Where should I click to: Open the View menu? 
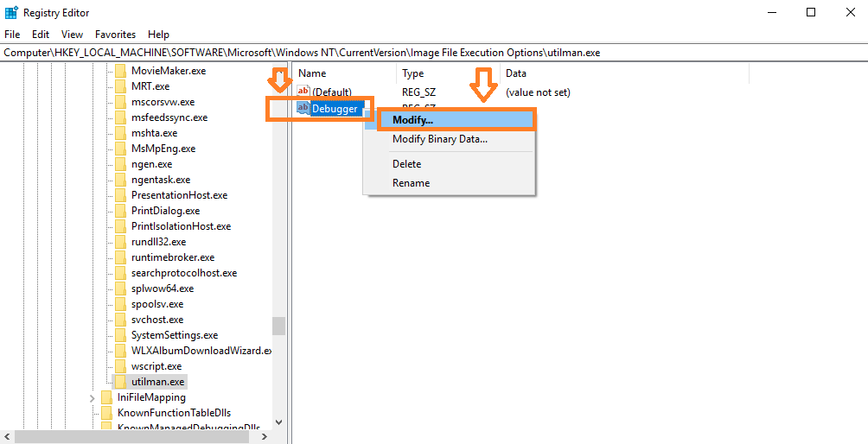[72, 35]
